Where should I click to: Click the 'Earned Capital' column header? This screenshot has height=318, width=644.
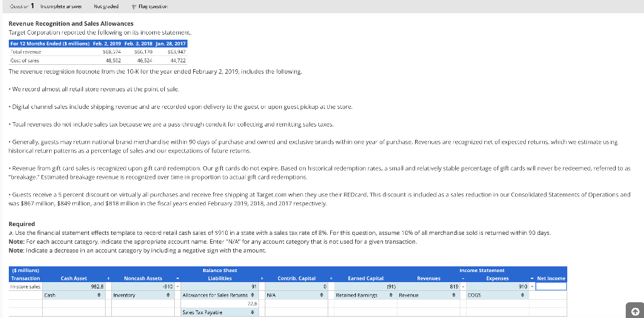pyautogui.click(x=365, y=278)
